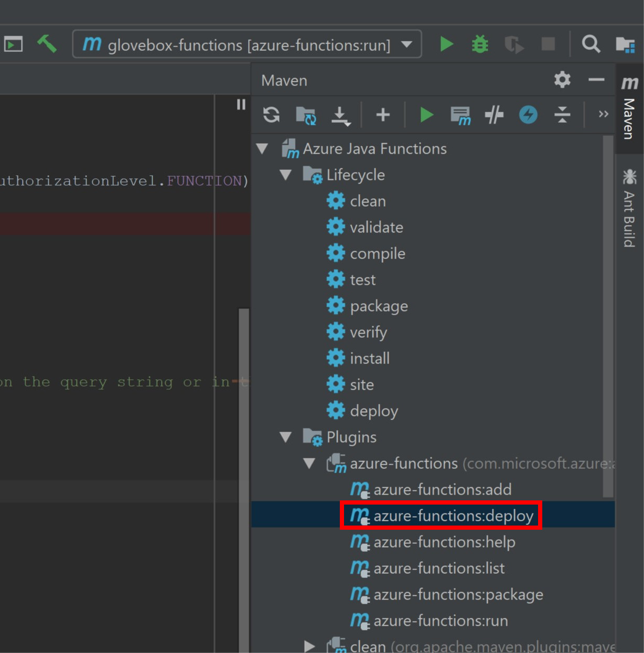The width and height of the screenshot is (644, 653).
Task: Collapse the azure-functions plugin node arrow
Action: tap(309, 463)
